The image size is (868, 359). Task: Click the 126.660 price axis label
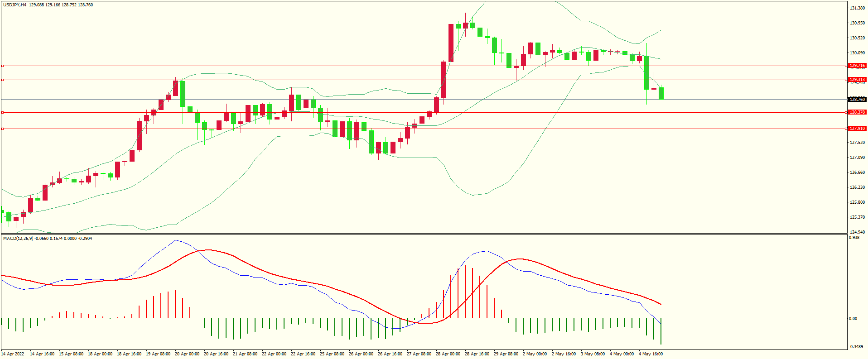[x=857, y=172]
